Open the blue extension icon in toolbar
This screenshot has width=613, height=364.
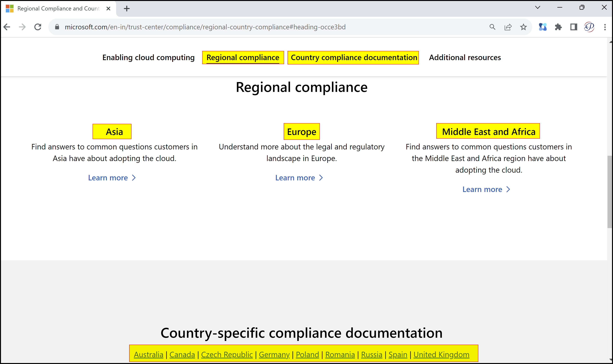click(543, 27)
